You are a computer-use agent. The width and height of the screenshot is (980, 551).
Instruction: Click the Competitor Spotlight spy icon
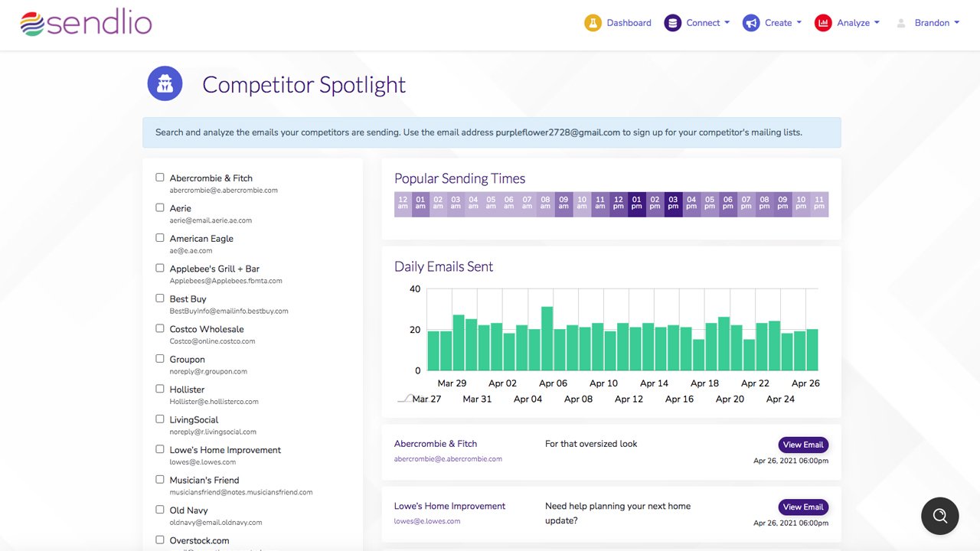[x=165, y=84]
